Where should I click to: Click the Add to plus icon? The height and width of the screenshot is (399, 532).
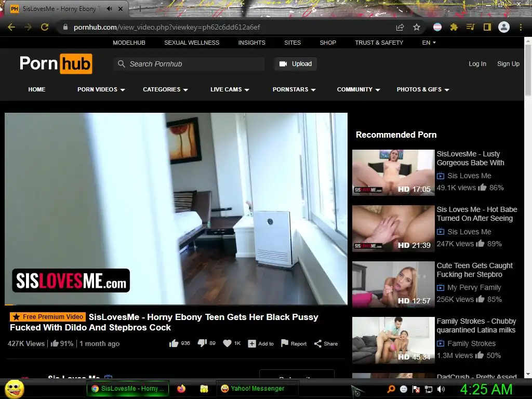coord(252,344)
